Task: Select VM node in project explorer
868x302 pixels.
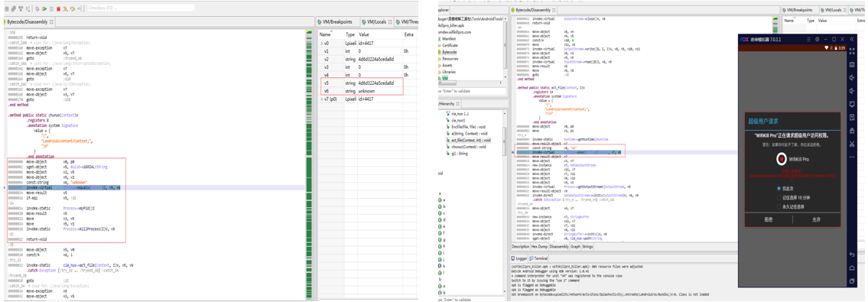Action: [444, 78]
